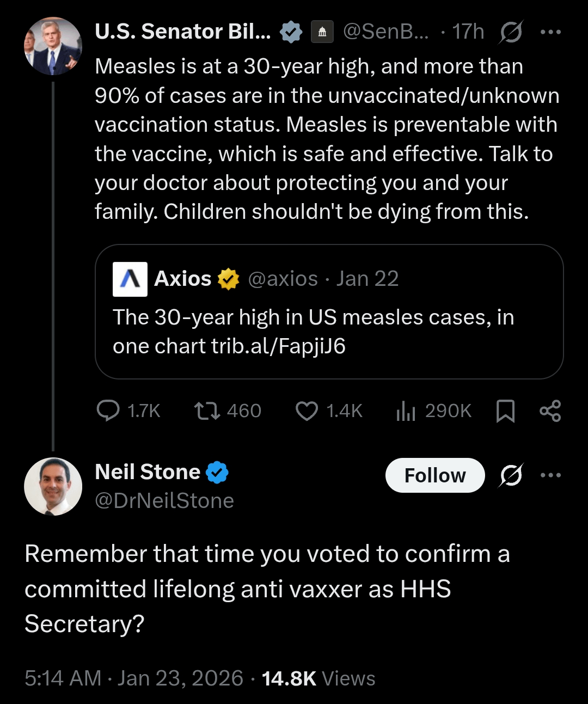Repost the Senator's measles tweet
The width and height of the screenshot is (588, 704).
click(x=207, y=411)
